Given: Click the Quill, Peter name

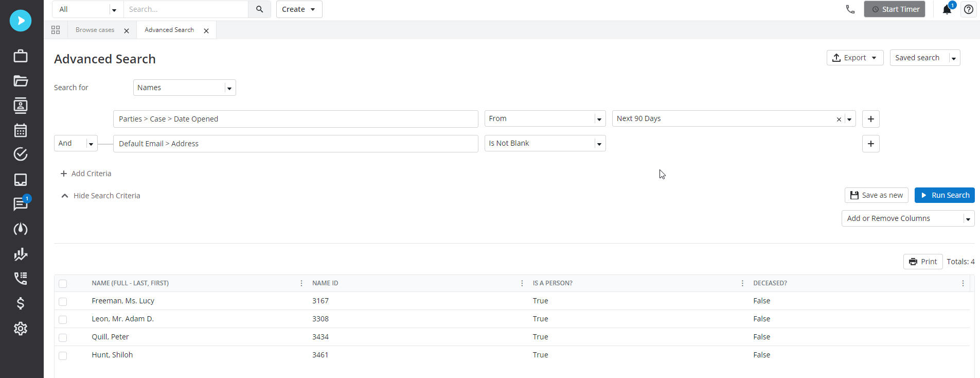Looking at the screenshot, I should coord(110,337).
